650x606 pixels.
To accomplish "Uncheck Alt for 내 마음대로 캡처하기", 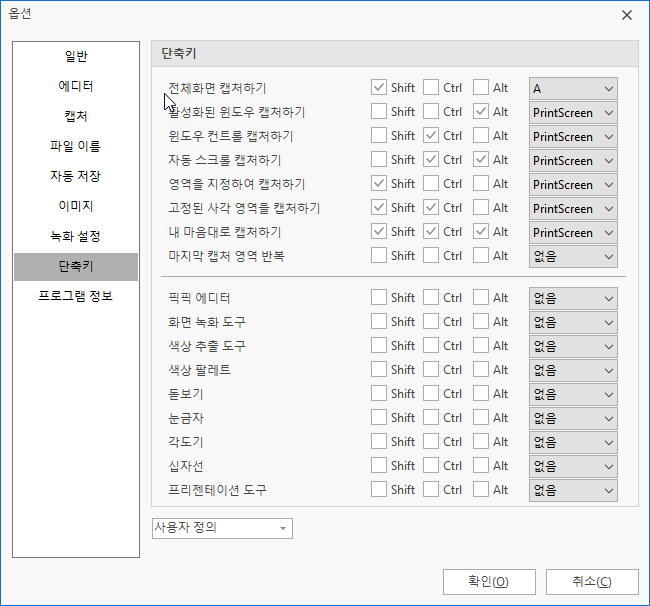I will pos(481,232).
